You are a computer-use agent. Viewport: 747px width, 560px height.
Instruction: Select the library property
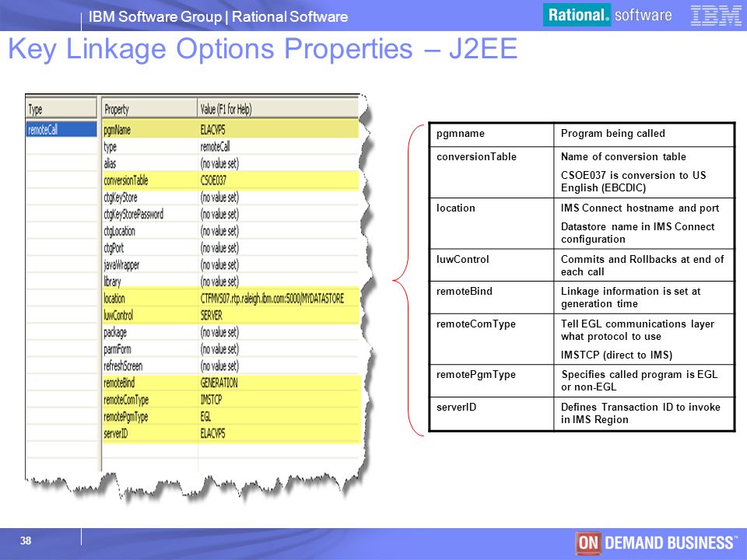(x=112, y=282)
